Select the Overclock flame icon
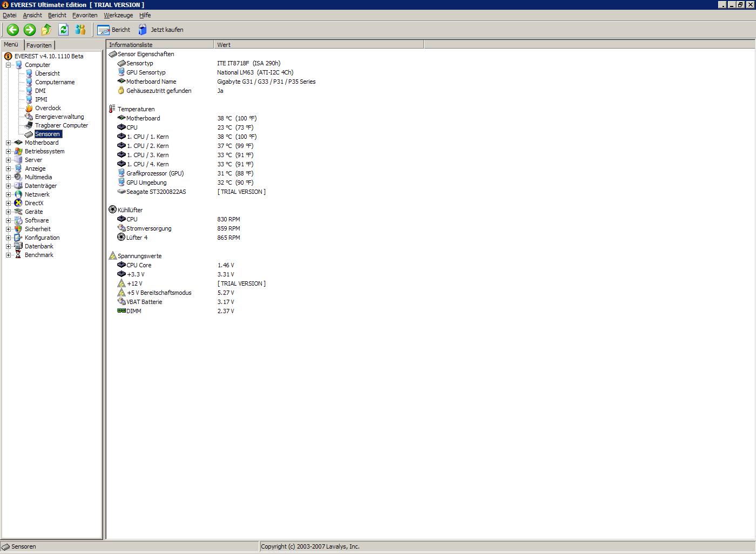The image size is (756, 554). (29, 108)
